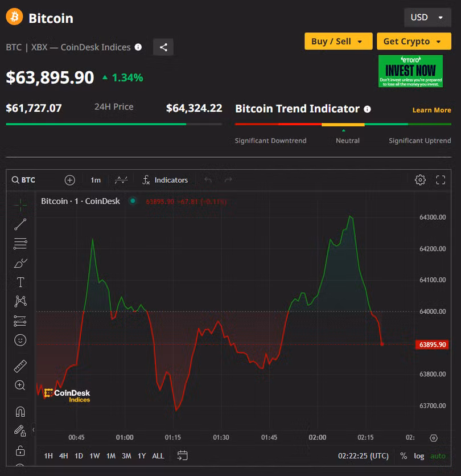Image resolution: width=461 pixels, height=476 pixels.
Task: Toggle log scale mode
Action: pyautogui.click(x=419, y=456)
